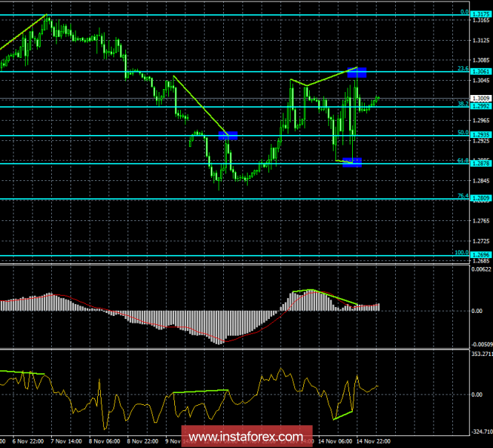Click the 1.2992 Fibonacci price label
Image resolution: width=493 pixels, height=448 pixels.
tap(481, 106)
